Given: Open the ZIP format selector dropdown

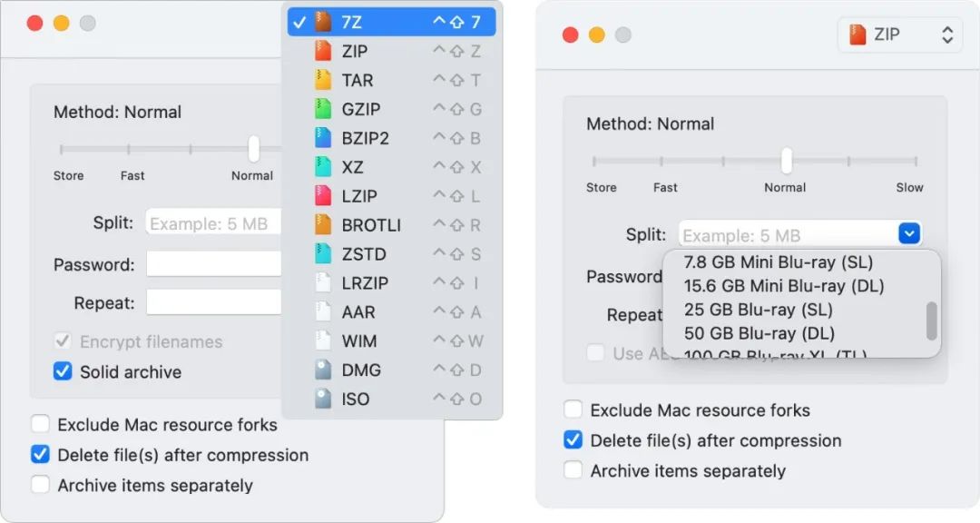Looking at the screenshot, I should (899, 35).
